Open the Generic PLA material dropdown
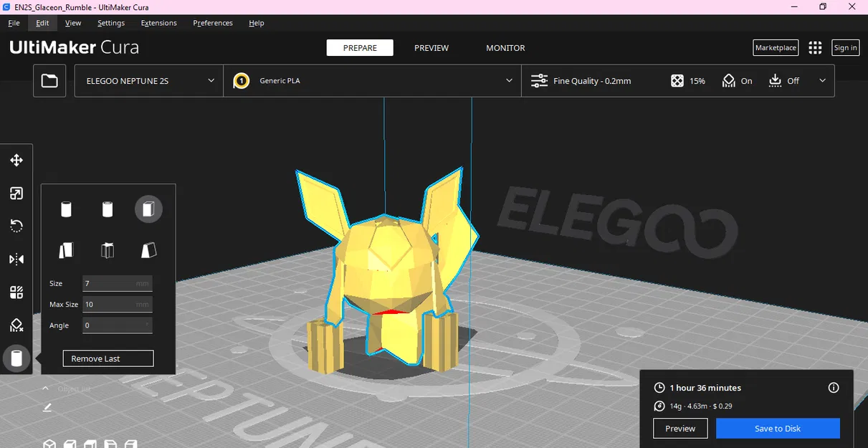Screen dimensions: 868x448 [x=372, y=80]
